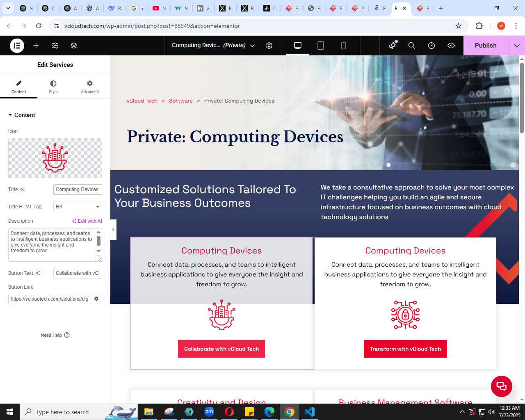Open the Title HTML Tag dropdown
525x420 pixels.
(x=78, y=207)
